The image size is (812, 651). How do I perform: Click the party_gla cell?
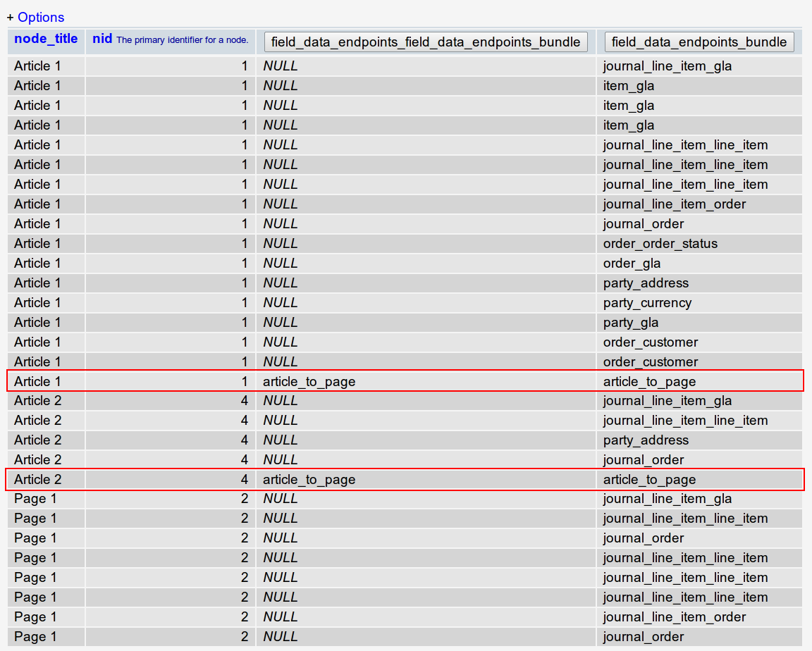[631, 323]
